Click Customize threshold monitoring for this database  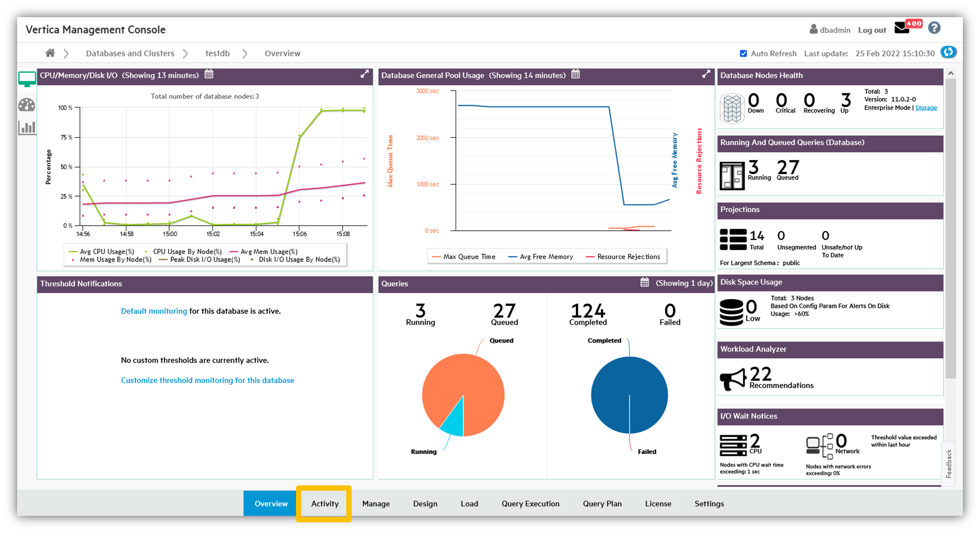[x=207, y=380]
